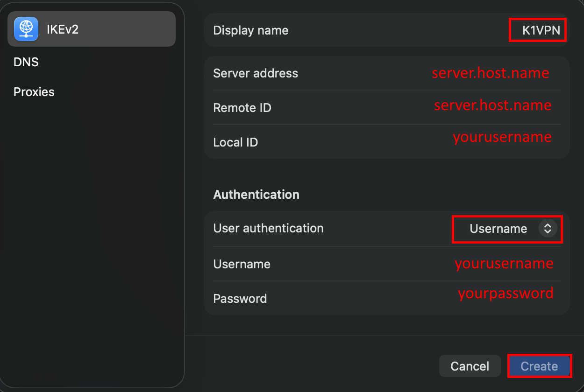Click the IKEv2 network globe icon
Image resolution: width=584 pixels, height=392 pixels.
pyautogui.click(x=26, y=29)
